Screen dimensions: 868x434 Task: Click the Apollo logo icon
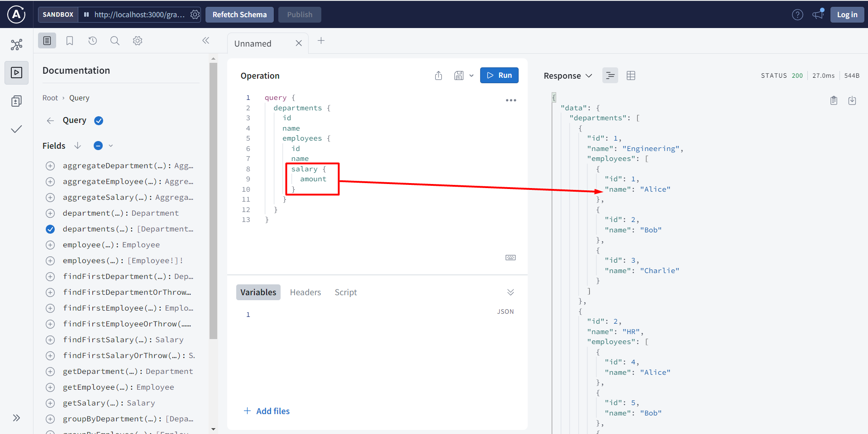point(16,14)
